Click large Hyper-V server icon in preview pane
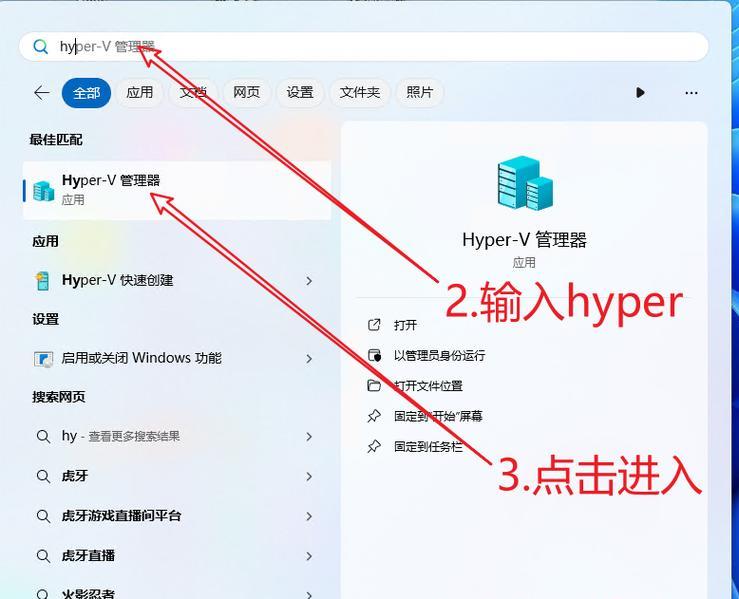 click(525, 183)
